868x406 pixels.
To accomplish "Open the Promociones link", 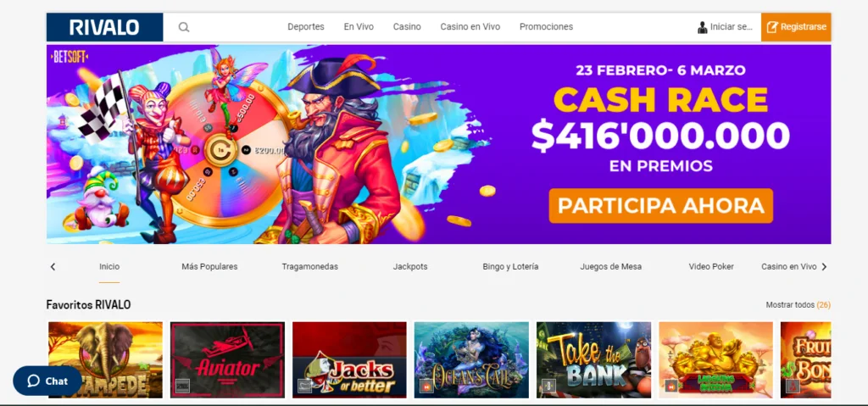I will [x=546, y=26].
